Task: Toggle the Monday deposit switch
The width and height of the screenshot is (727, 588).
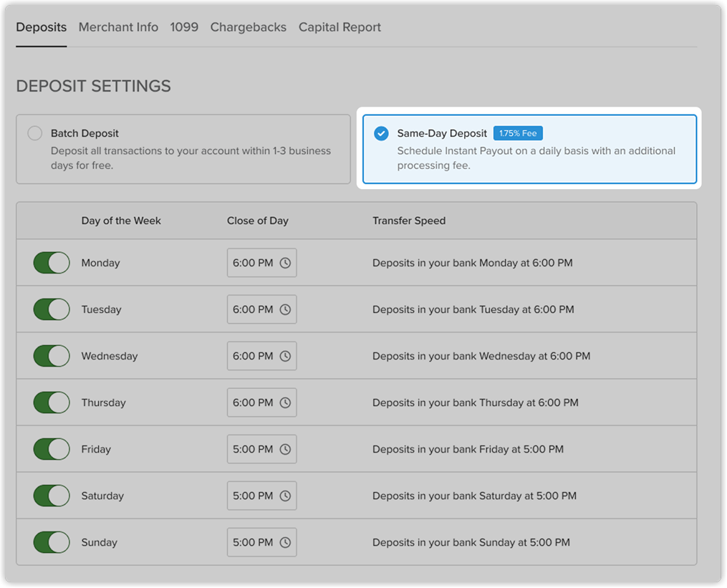Action: point(52,263)
